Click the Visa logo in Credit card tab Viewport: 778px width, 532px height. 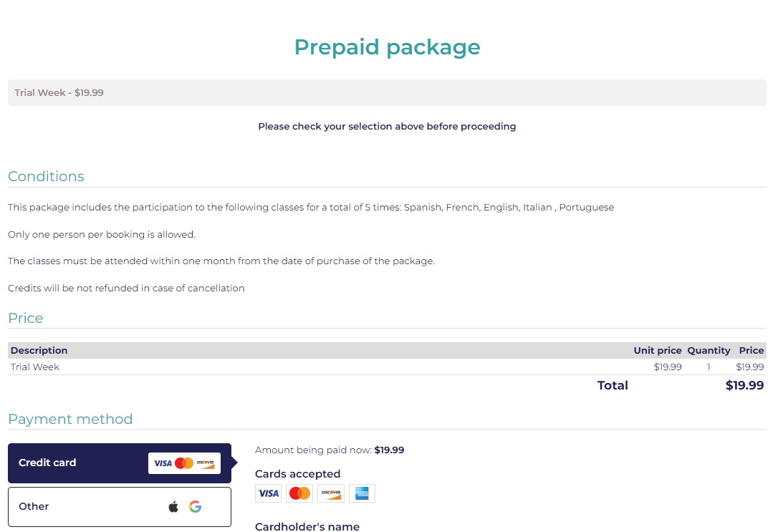163,463
